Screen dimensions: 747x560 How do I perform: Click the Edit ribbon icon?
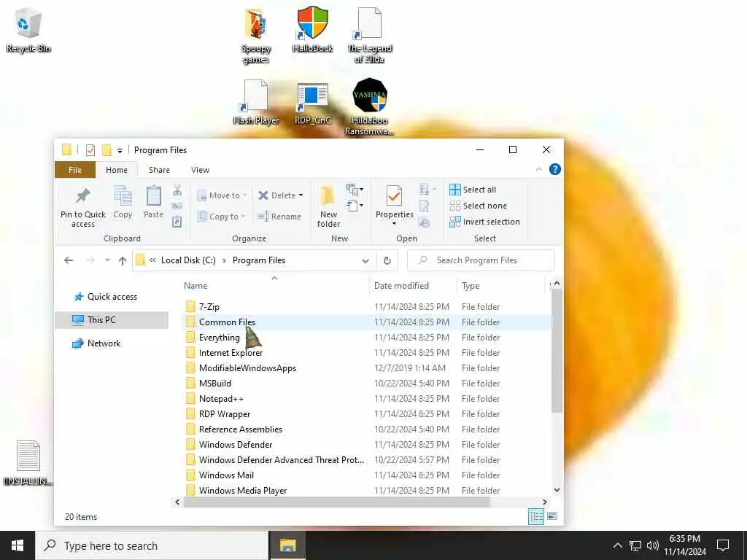click(425, 206)
